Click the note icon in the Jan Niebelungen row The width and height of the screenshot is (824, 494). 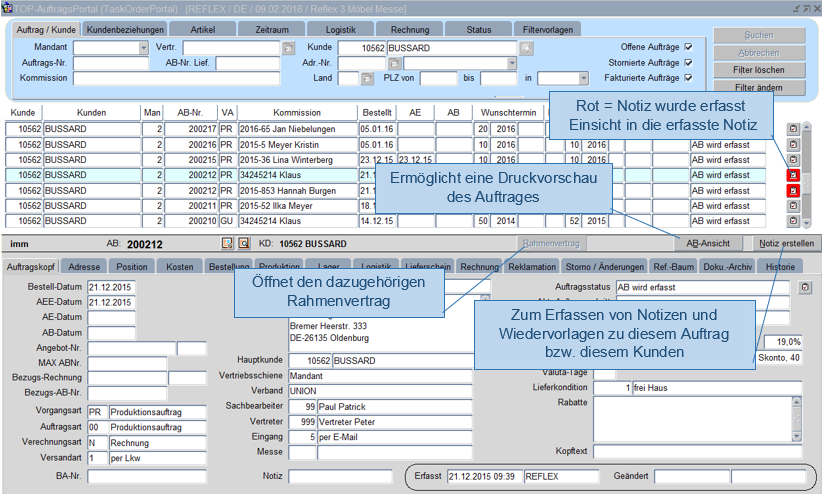pos(793,129)
